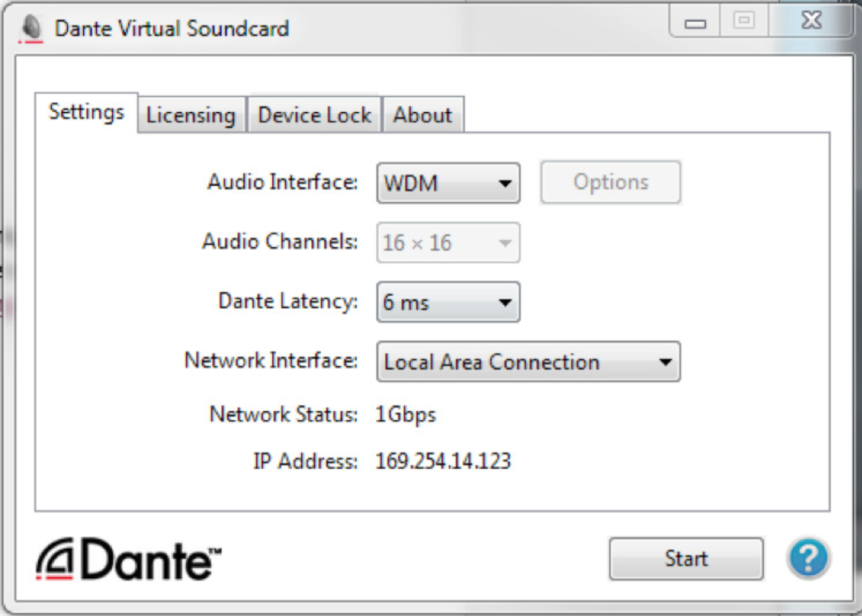The width and height of the screenshot is (862, 616).
Task: Click the 1Gbps network status value
Action: point(406,415)
